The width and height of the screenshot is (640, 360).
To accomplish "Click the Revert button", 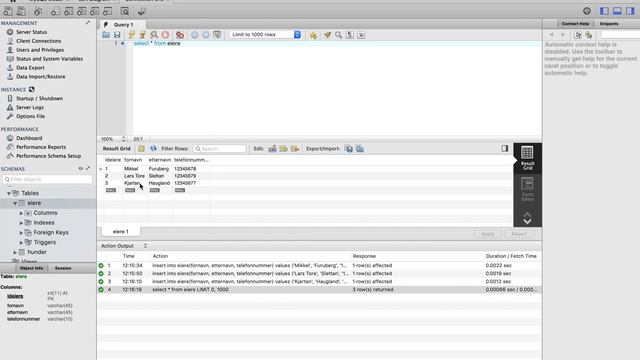I will (519, 234).
